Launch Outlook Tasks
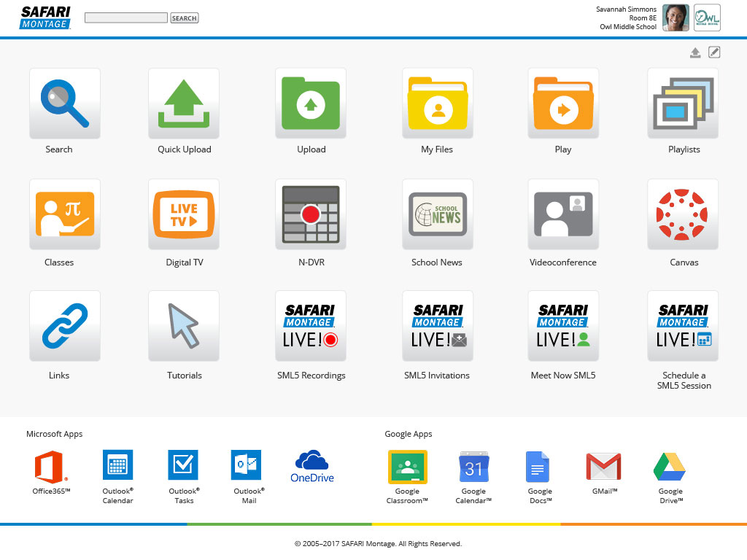Screen dimensions: 747x560 click(183, 464)
